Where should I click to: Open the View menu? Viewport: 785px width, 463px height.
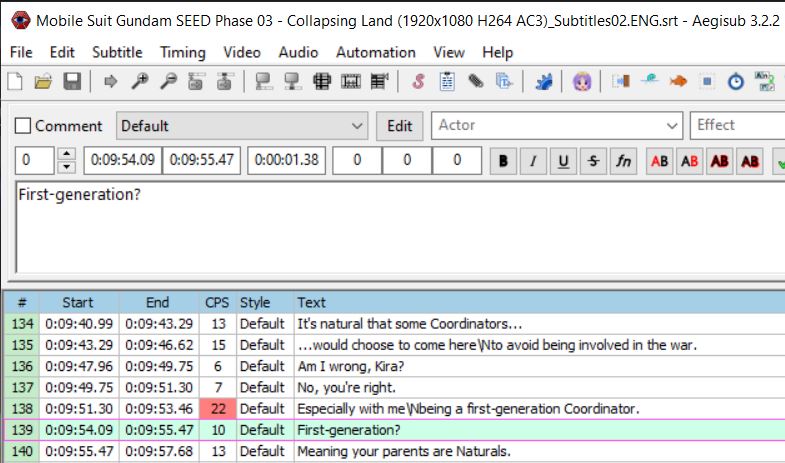449,52
